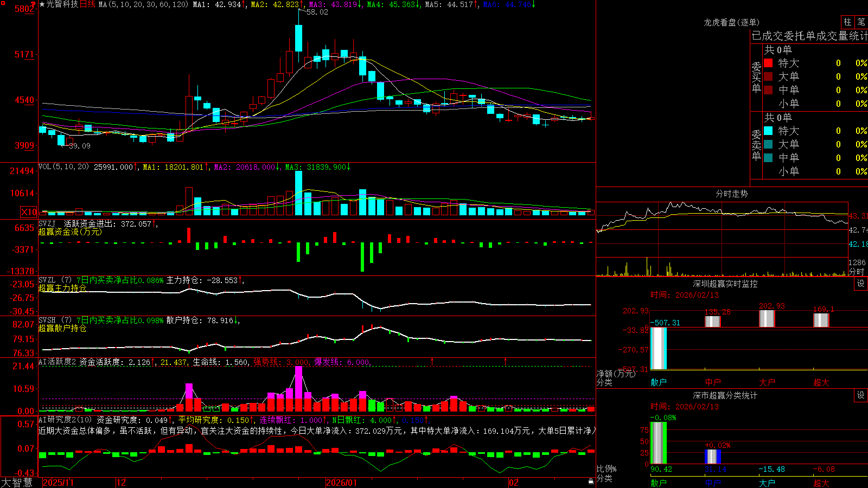Open the 设 settings for 深市超赢分类统计
Viewport: 868px width, 488px height.
click(x=861, y=395)
